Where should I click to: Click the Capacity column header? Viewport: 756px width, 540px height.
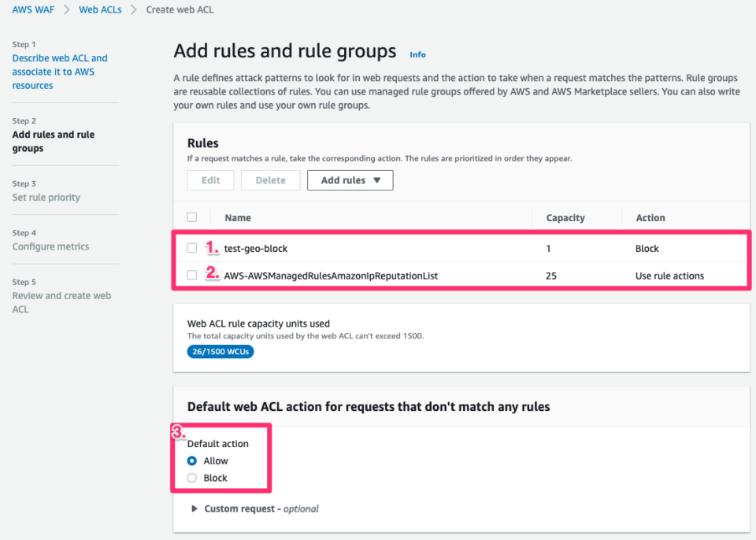(x=565, y=218)
